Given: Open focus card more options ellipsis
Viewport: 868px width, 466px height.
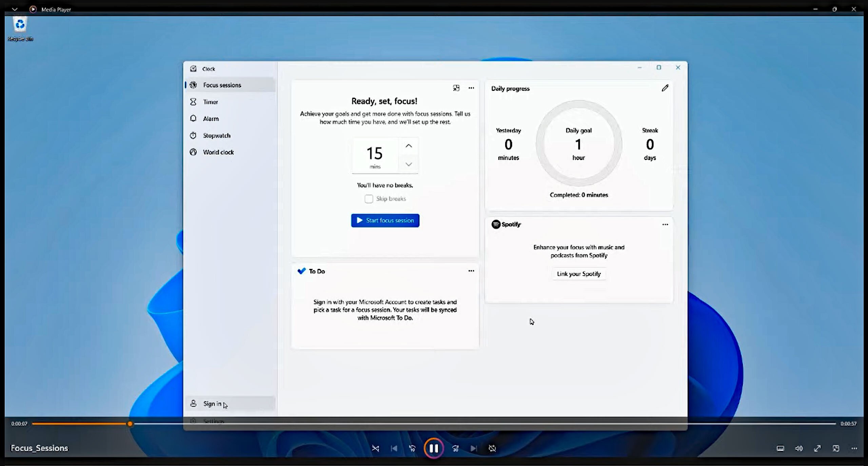Looking at the screenshot, I should (x=471, y=88).
